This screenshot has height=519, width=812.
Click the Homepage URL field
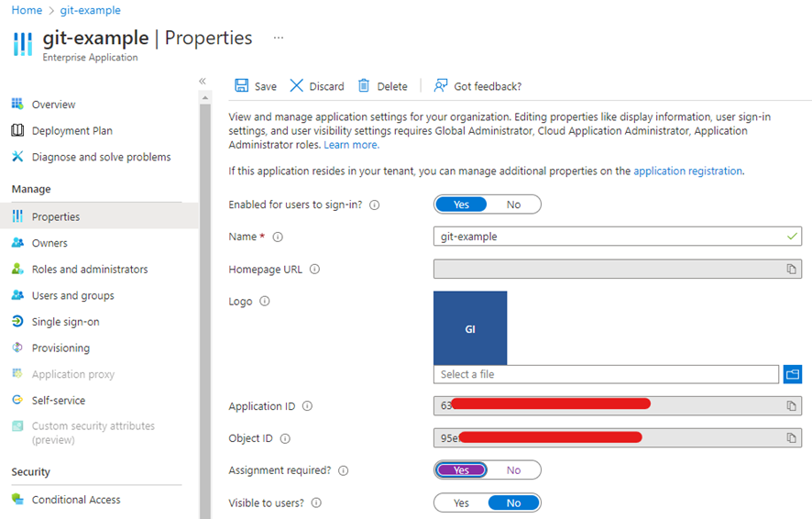(618, 269)
